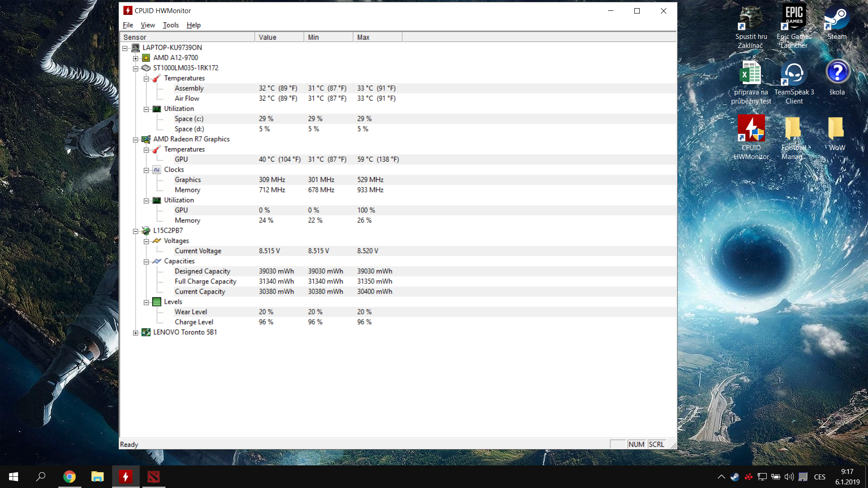The width and height of the screenshot is (868, 488).
Task: Open Dota 2 from the taskbar
Action: pyautogui.click(x=154, y=477)
